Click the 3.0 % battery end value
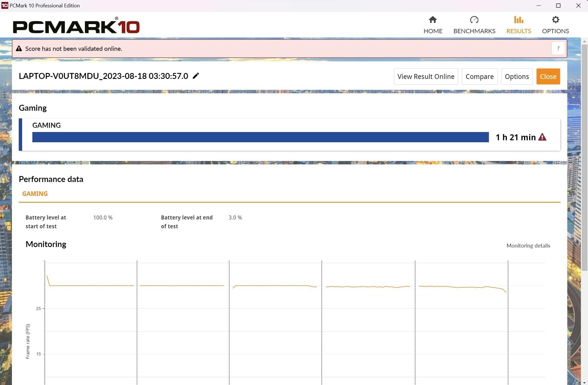Image resolution: width=588 pixels, height=385 pixels. [x=235, y=217]
